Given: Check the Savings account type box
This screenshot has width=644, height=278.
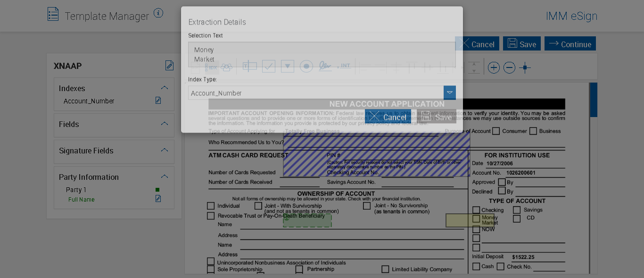Looking at the screenshot, I should pos(517,210).
